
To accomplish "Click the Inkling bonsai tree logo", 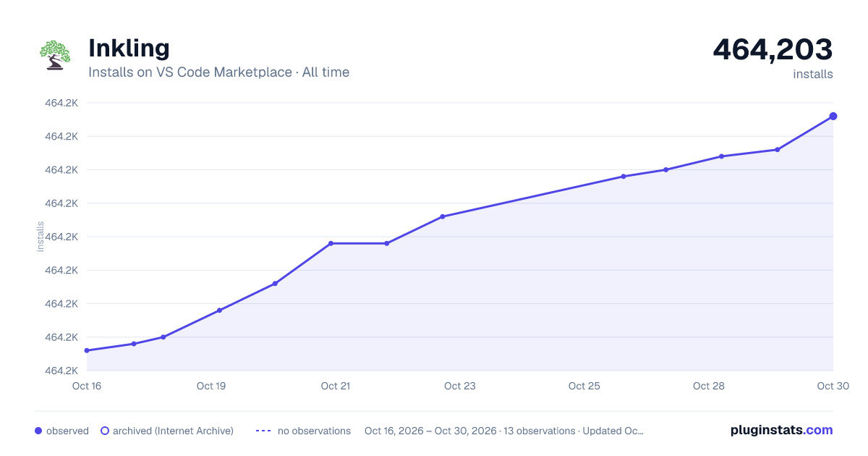I will (x=55, y=55).
